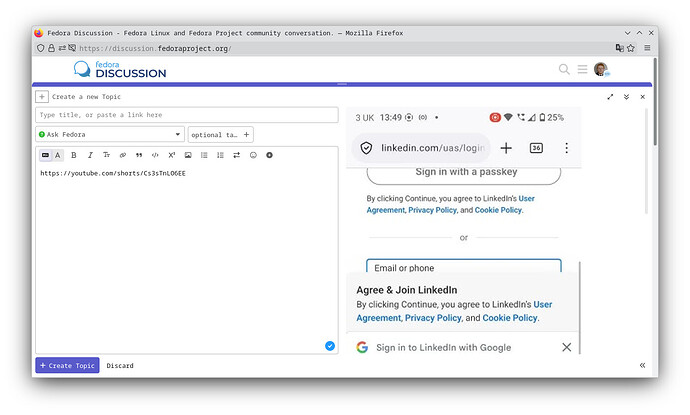Image resolution: width=690 pixels, height=415 pixels.
Task: Apply bold formatting in composer
Action: coord(74,155)
